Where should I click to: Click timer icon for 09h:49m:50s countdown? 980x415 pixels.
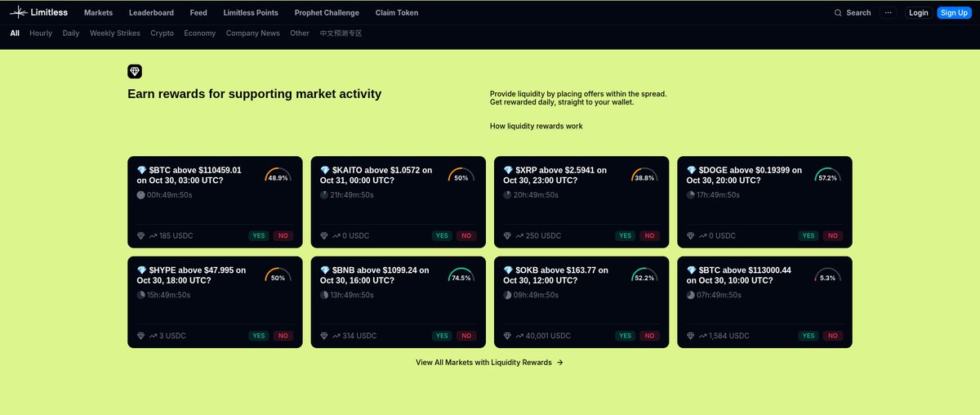tap(507, 295)
